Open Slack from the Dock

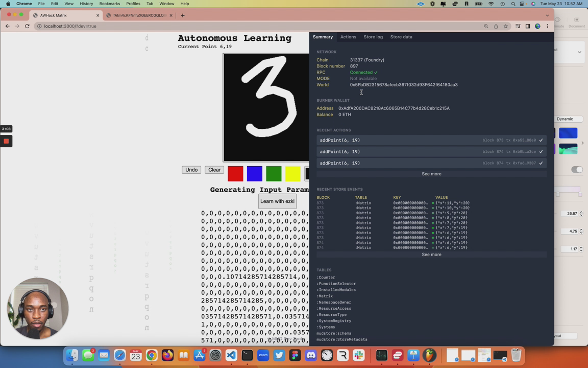point(359,355)
